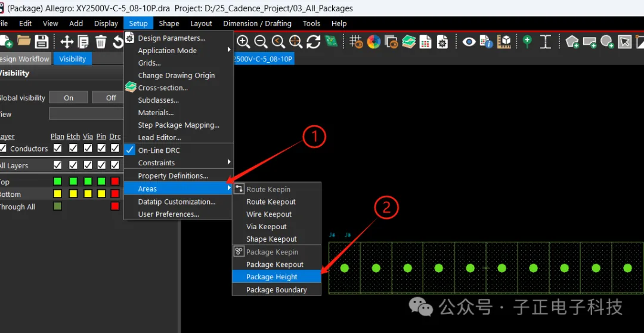This screenshot has width=644, height=333.
Task: Expand the Constraints submenu
Action: click(179, 163)
